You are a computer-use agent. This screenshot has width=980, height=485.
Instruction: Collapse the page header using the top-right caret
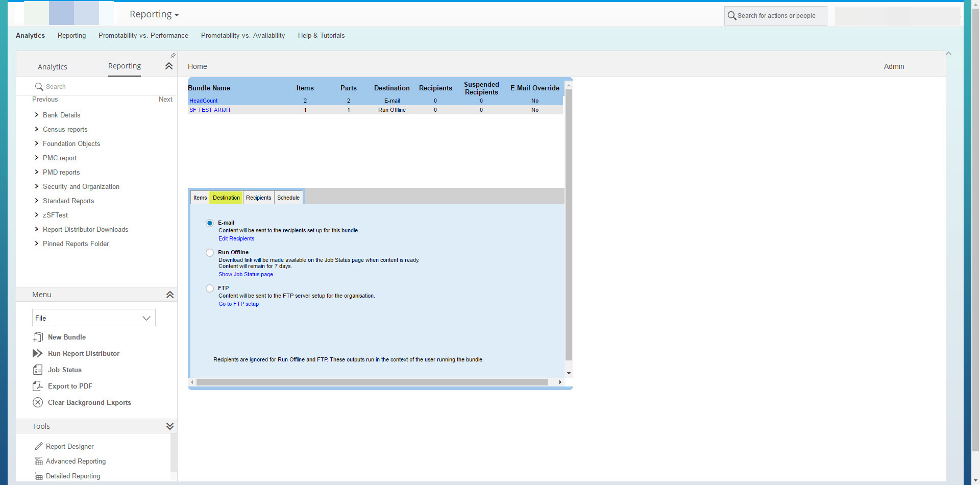click(x=949, y=54)
